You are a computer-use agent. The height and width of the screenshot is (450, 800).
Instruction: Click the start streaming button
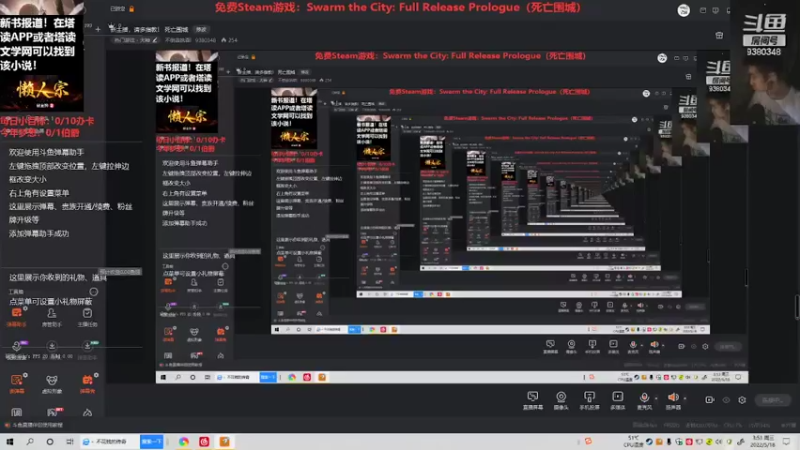pyautogui.click(x=772, y=400)
